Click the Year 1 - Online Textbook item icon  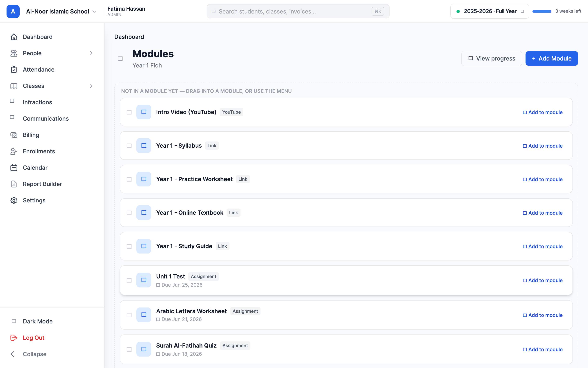[144, 213]
